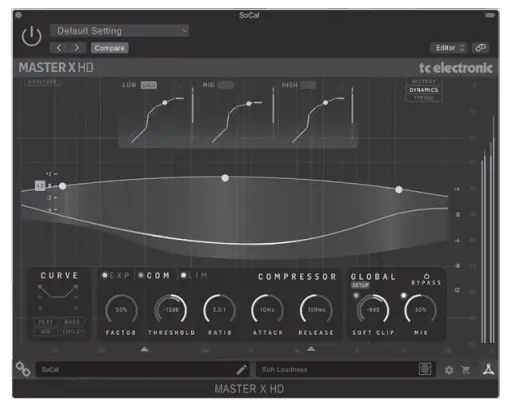The image size is (517, 416).
Task: Select the EXP tab label
Action: click(119, 276)
